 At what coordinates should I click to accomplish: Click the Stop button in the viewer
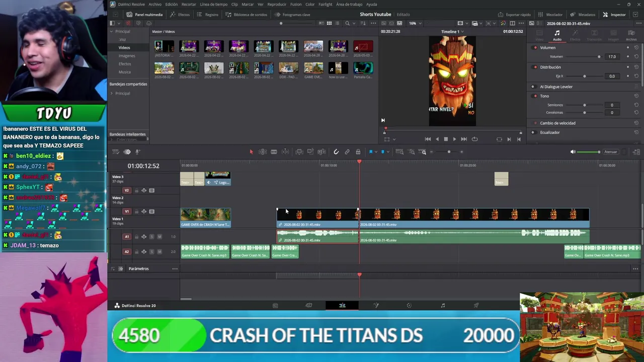446,139
